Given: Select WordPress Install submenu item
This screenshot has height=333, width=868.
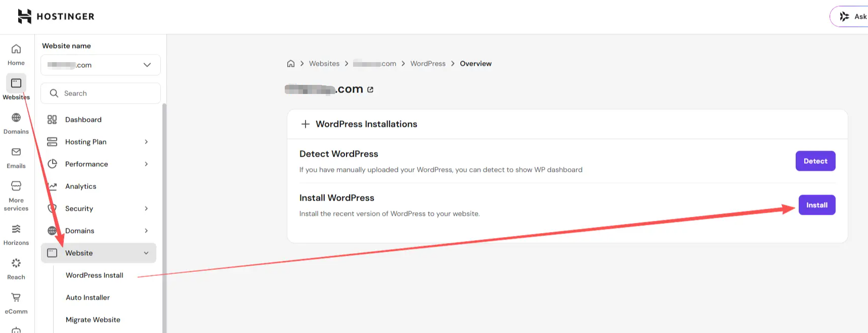Looking at the screenshot, I should (x=95, y=275).
